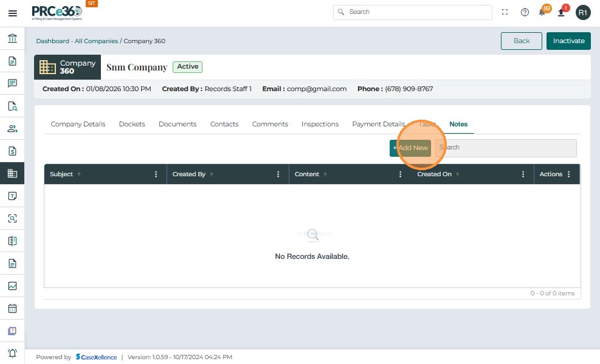Screen dimensions: 600x364
Task: Sort by Content column header
Action: [307, 174]
